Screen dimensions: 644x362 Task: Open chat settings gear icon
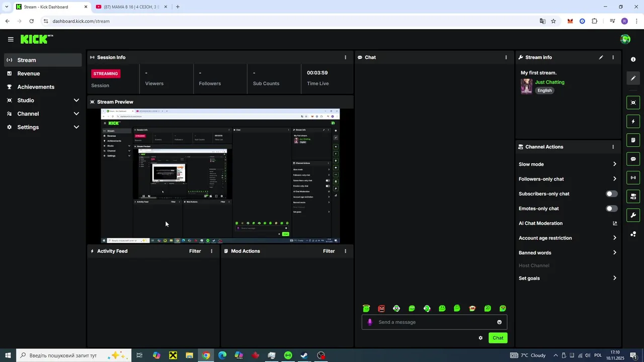(480, 338)
